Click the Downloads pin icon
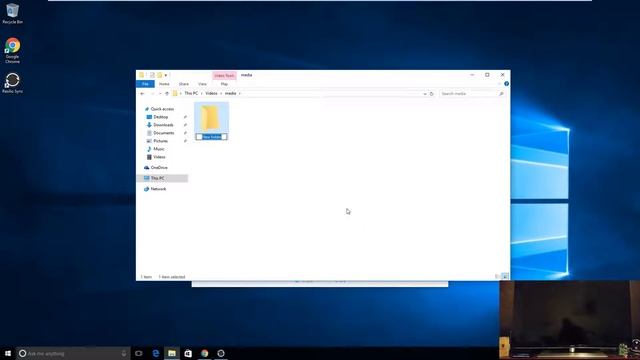Image resolution: width=640 pixels, height=360 pixels. click(x=185, y=125)
